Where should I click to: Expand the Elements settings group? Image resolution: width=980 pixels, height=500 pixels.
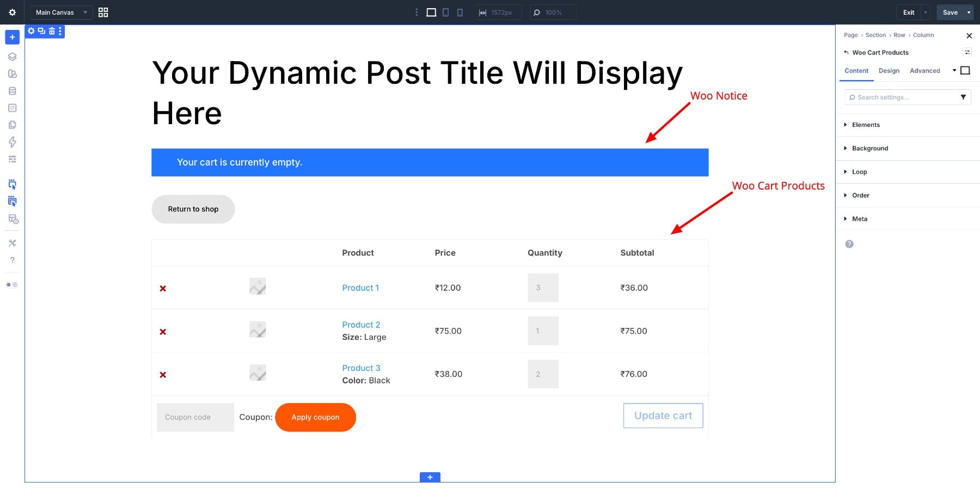pyautogui.click(x=866, y=125)
